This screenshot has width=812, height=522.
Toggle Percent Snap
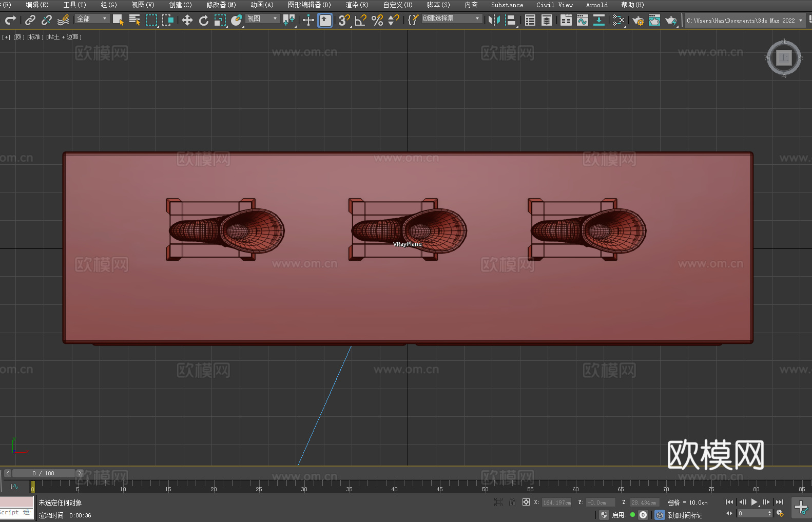[x=377, y=20]
